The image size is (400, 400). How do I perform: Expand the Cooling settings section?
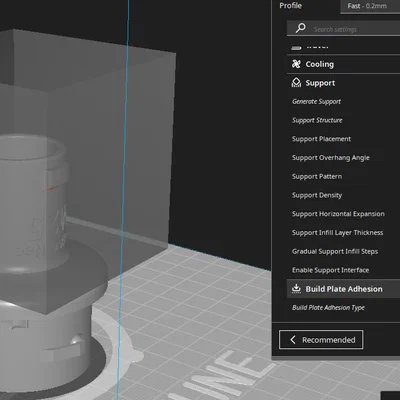tap(343, 64)
